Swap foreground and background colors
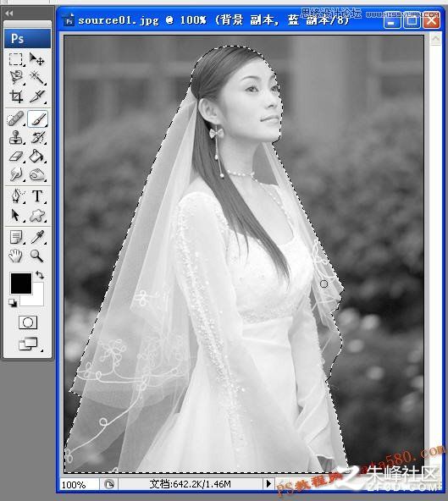This screenshot has width=448, height=501. pos(40,275)
